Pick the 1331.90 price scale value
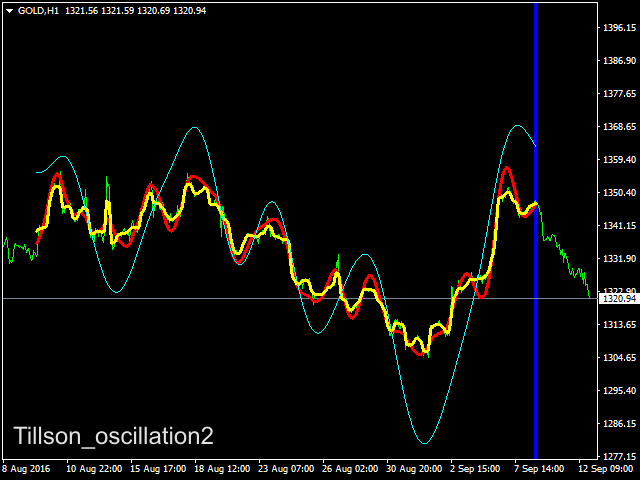Screen dimensions: 640x480 pyautogui.click(x=619, y=259)
